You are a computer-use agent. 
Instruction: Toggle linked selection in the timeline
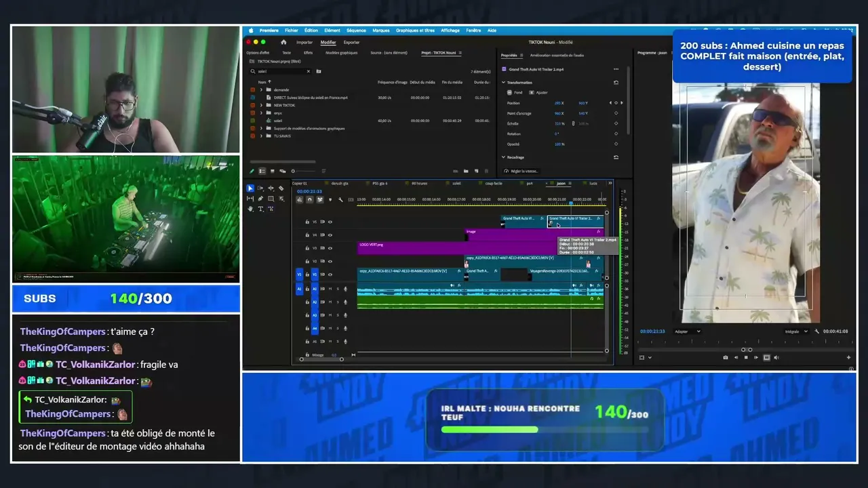tap(320, 199)
